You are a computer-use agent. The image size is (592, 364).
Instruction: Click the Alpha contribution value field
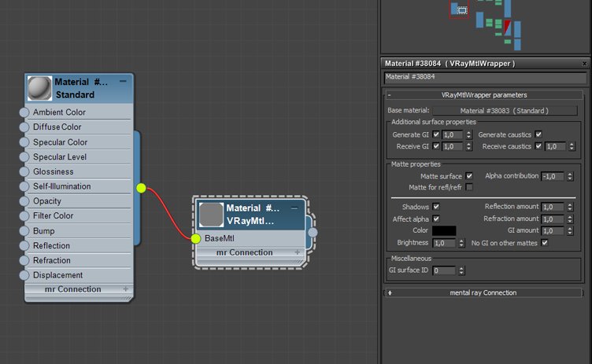tap(553, 176)
